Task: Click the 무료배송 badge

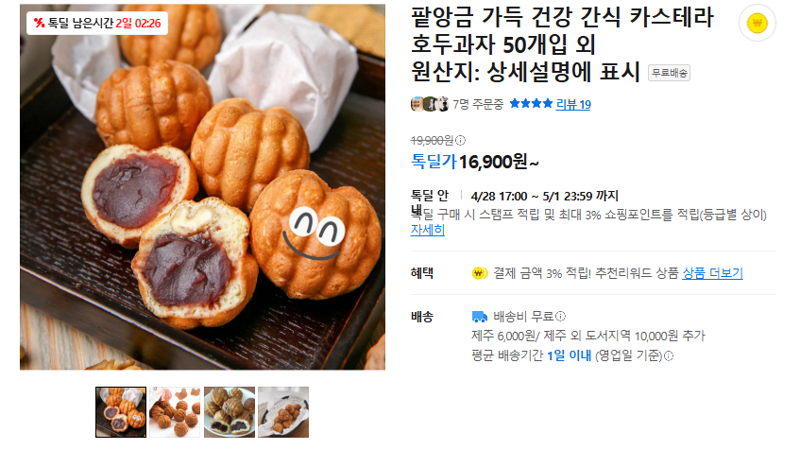Action: [x=669, y=73]
